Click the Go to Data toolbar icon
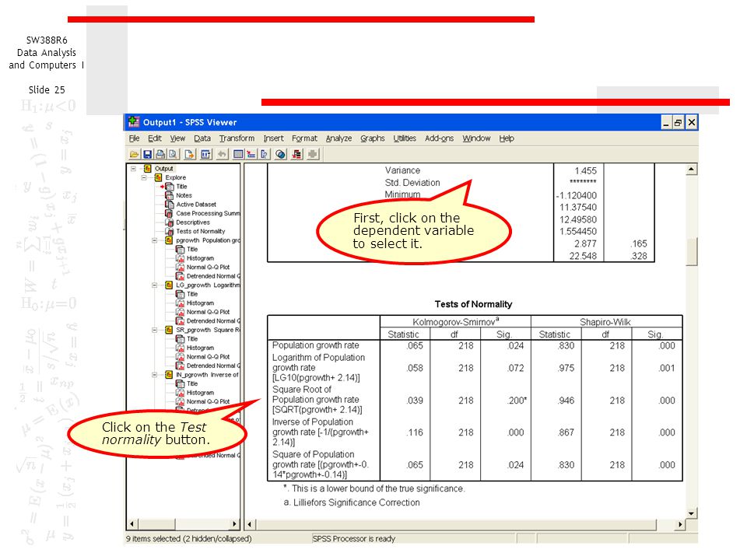Screen dimensions: 747x560 tap(238, 154)
